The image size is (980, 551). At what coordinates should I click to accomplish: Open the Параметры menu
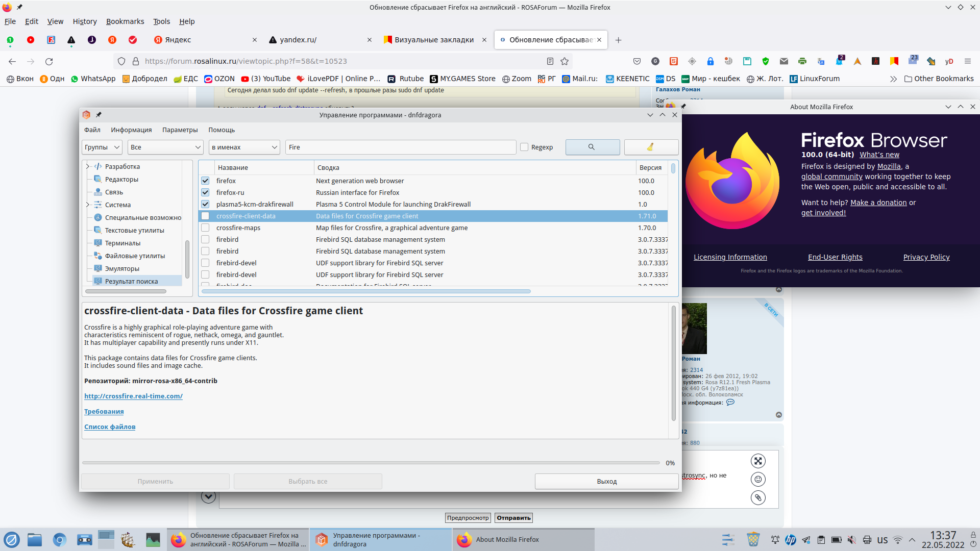point(180,130)
